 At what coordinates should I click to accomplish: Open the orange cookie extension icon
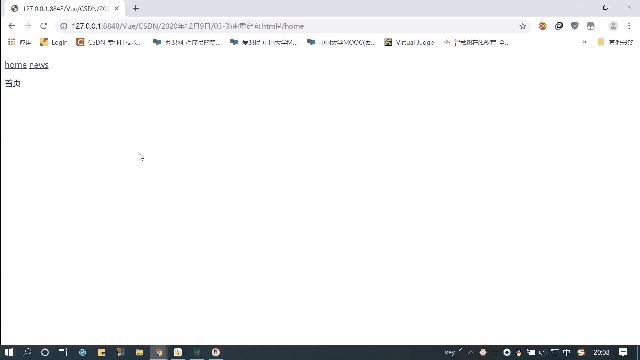(x=542, y=26)
